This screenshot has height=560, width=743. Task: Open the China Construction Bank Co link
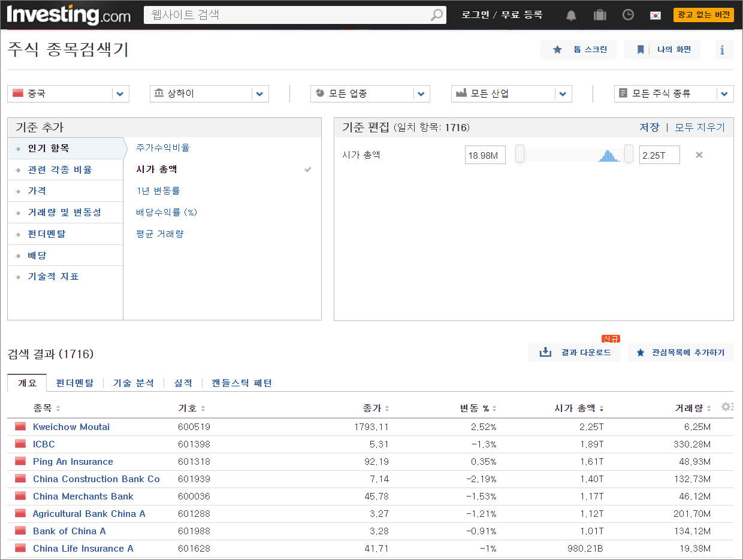pyautogui.click(x=96, y=479)
